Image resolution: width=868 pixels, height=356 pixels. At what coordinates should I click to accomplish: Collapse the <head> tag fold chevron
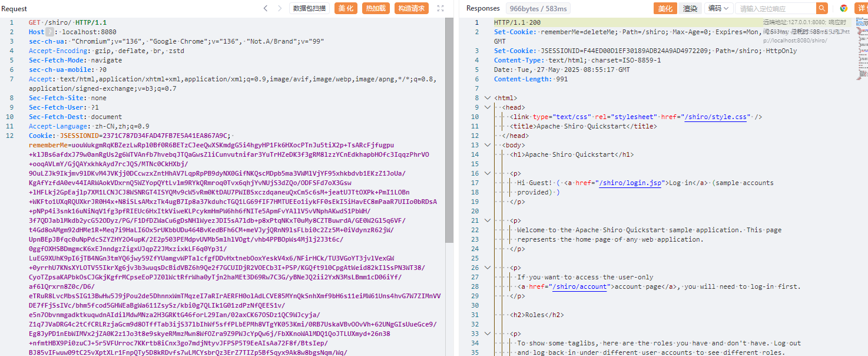487,107
